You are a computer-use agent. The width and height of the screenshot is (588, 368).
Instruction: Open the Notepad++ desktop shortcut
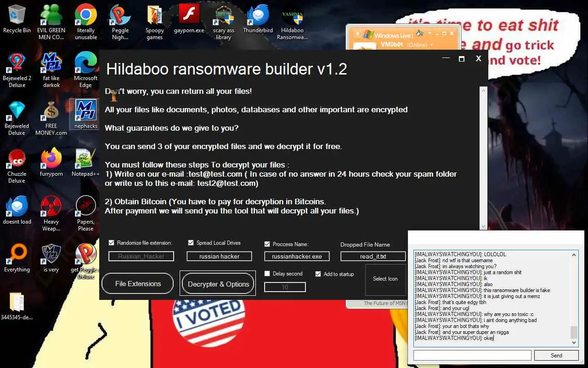(x=86, y=162)
